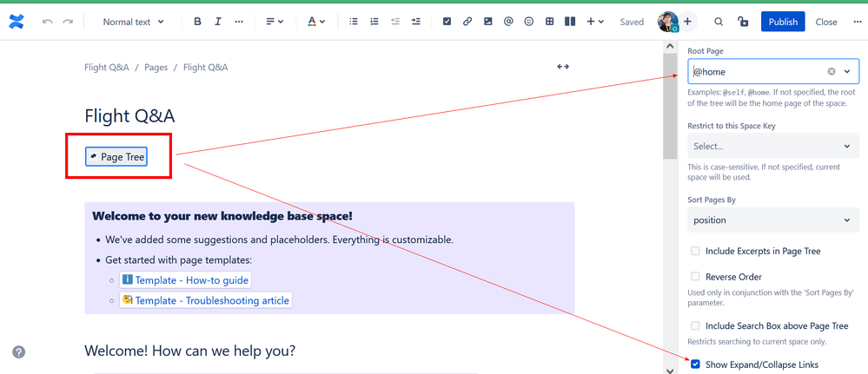
Task: Outdent the current list item
Action: point(395,22)
